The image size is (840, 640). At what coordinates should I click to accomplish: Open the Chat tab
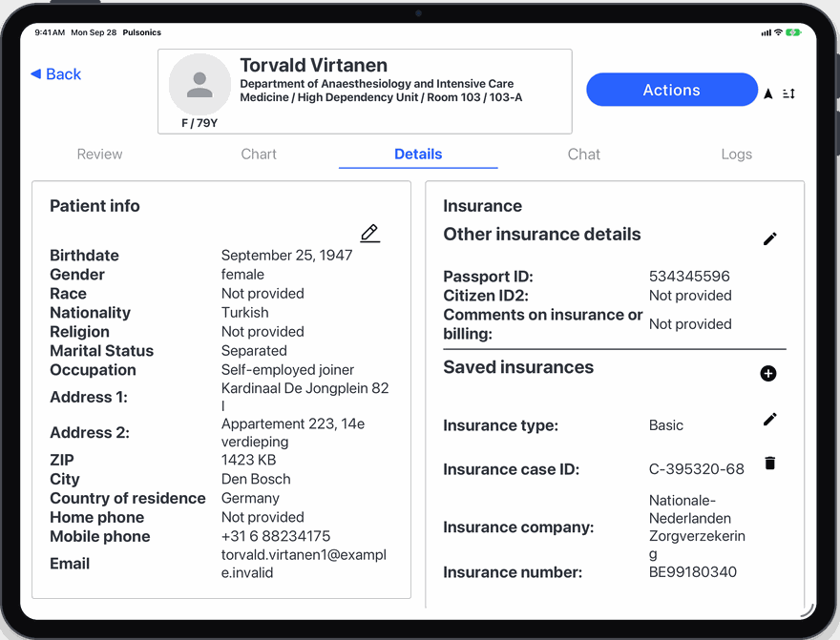pyautogui.click(x=584, y=155)
